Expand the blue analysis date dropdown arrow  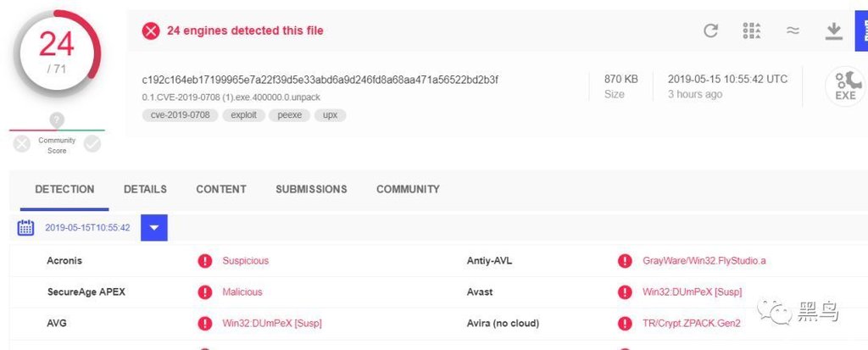[x=154, y=227]
